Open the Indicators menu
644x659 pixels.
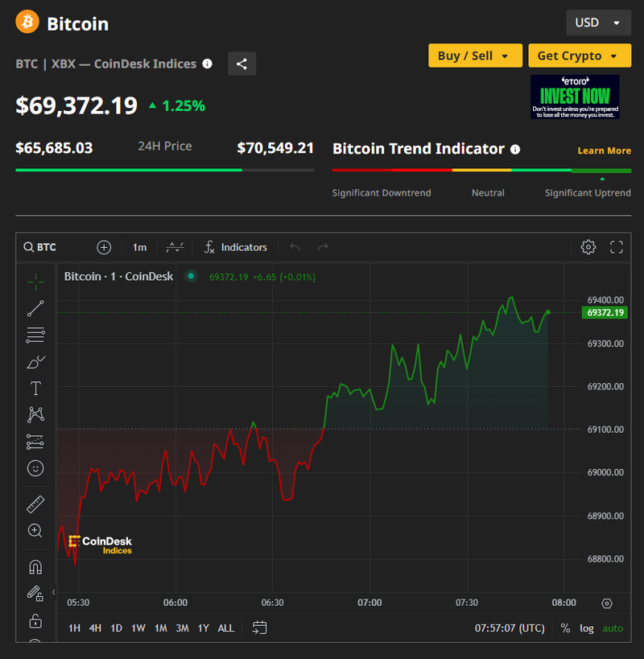pos(235,247)
